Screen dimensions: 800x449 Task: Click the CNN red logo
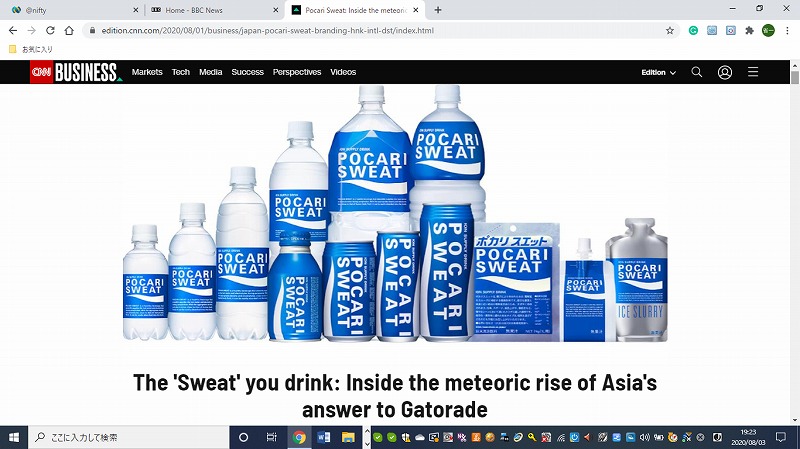point(41,72)
